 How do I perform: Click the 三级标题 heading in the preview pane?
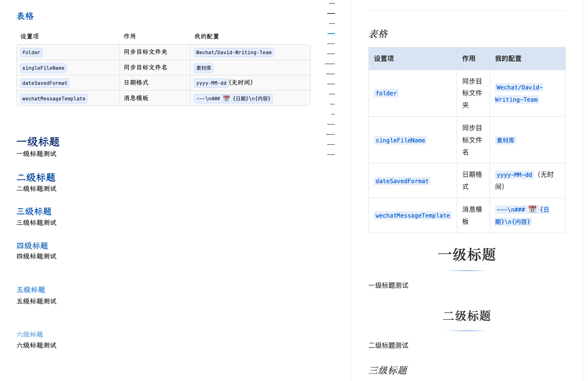click(387, 370)
